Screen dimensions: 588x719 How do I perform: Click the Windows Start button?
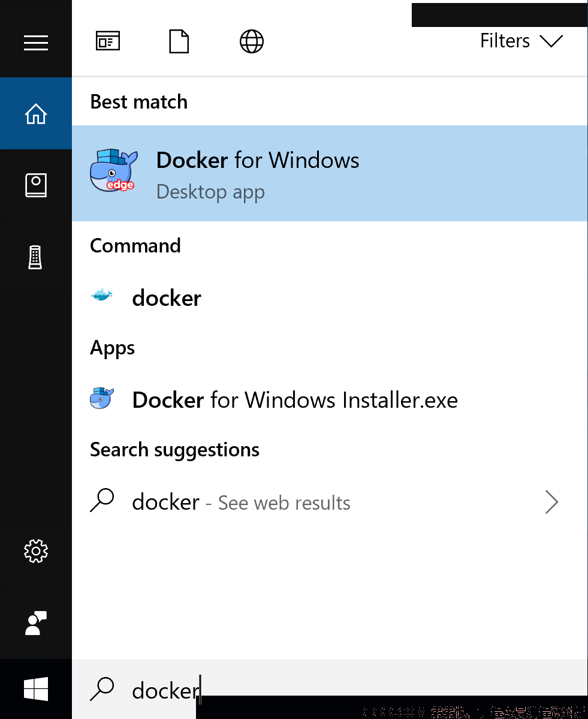click(x=36, y=689)
